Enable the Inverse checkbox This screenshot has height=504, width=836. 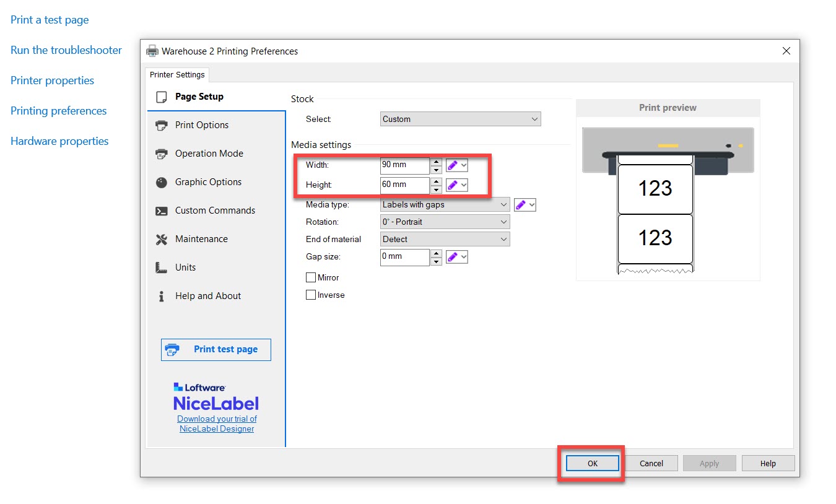(x=311, y=295)
